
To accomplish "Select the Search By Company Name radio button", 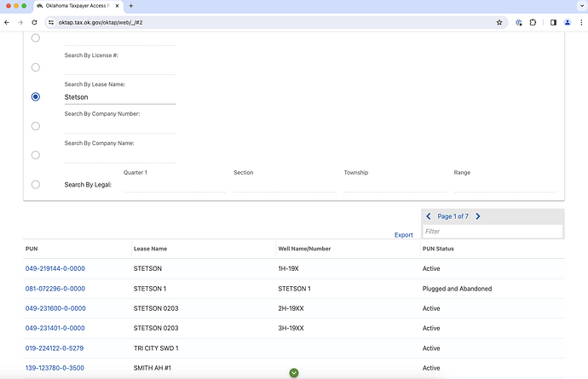I will pos(36,155).
